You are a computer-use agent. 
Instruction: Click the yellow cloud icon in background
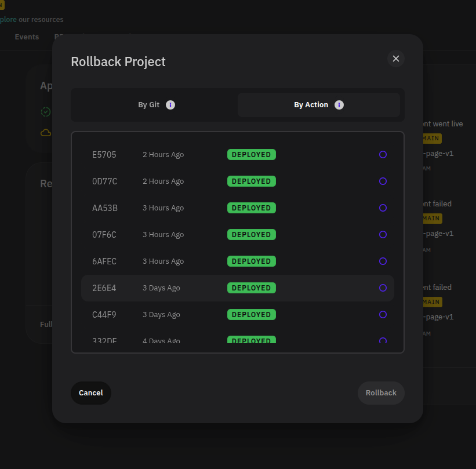click(x=46, y=133)
